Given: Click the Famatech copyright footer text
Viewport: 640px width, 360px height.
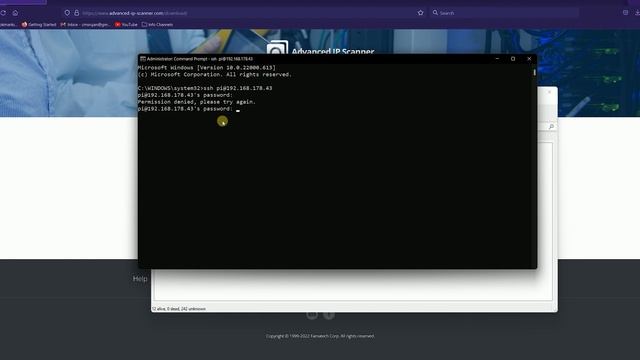Looking at the screenshot, I should pos(320,336).
